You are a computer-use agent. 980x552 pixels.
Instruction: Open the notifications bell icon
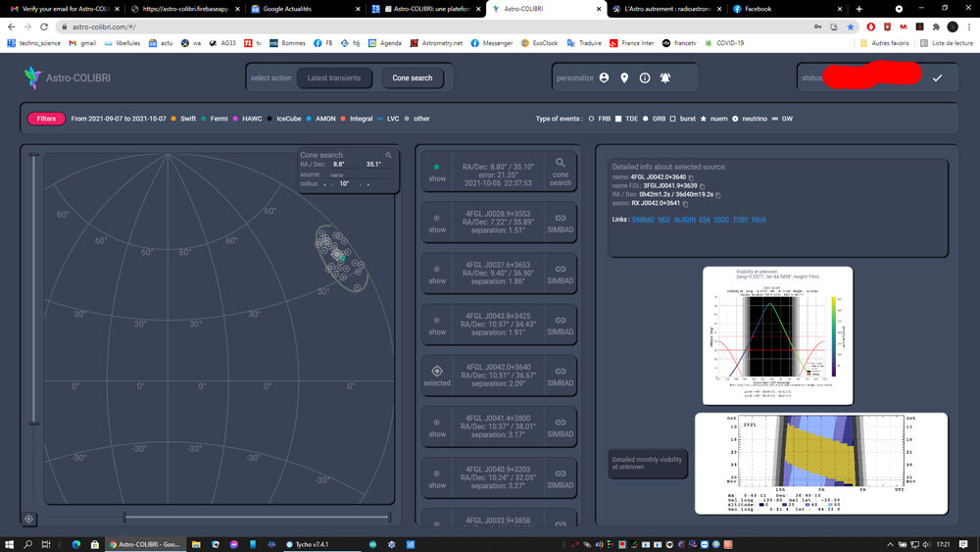click(665, 77)
